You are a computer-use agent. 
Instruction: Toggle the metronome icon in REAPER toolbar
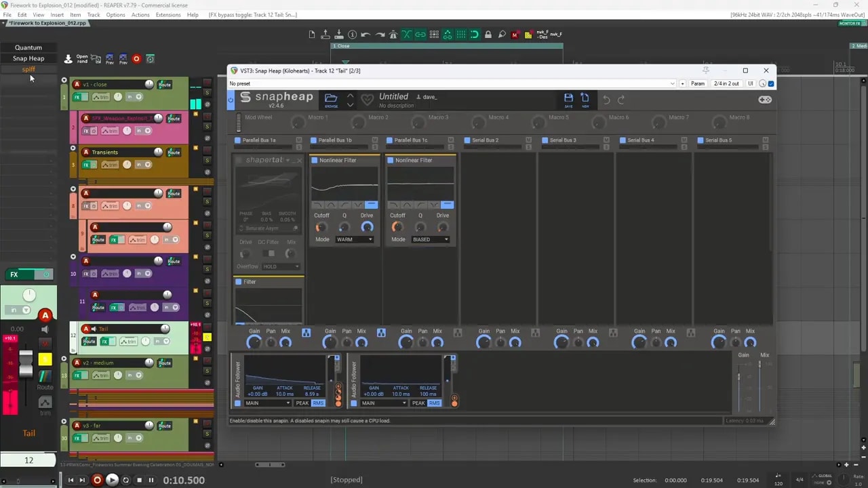pyautogui.click(x=393, y=35)
